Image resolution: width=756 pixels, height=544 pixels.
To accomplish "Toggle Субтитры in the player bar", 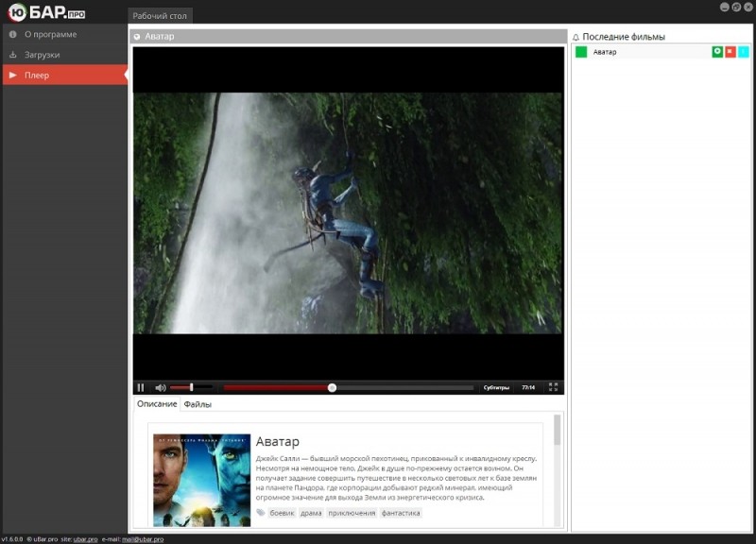I will tap(496, 387).
